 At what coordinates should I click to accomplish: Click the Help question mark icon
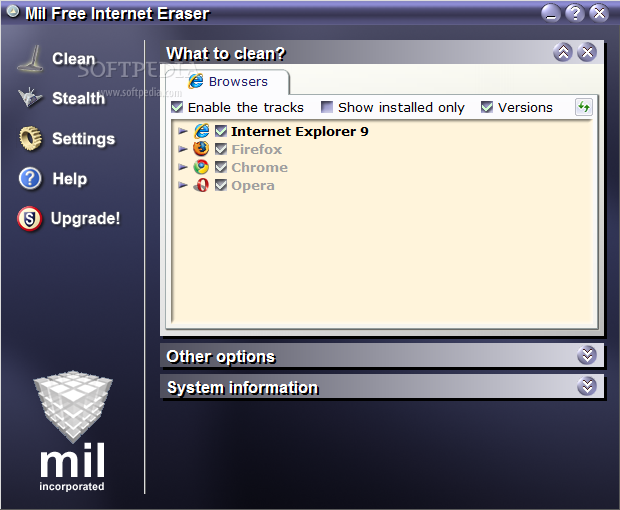point(30,178)
